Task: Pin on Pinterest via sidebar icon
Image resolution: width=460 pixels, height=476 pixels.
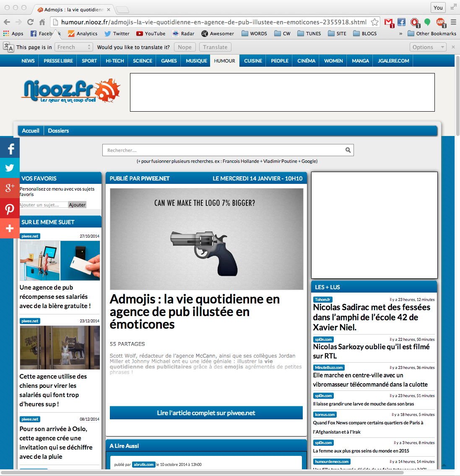Action: click(x=10, y=208)
